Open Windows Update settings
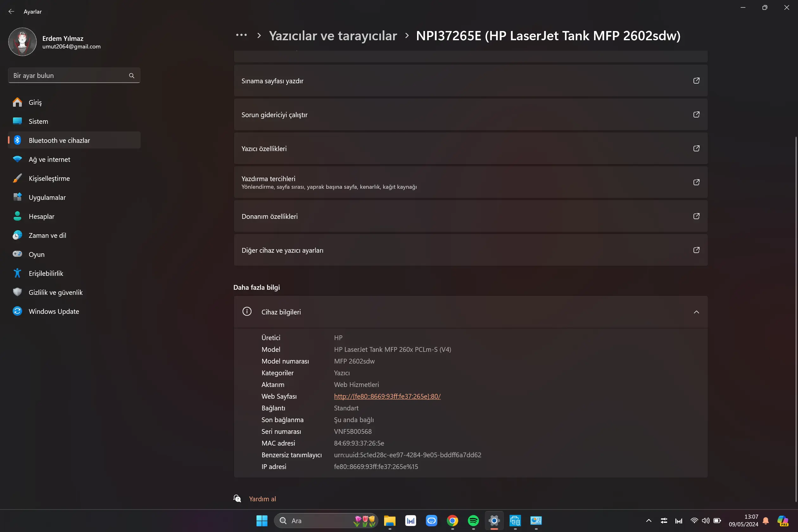 74,311
